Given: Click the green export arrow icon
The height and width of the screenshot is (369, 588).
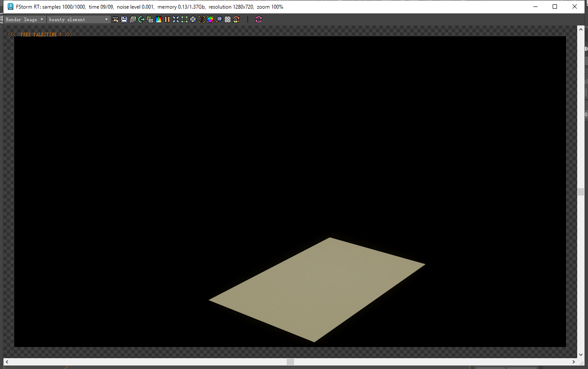Looking at the screenshot, I should click(141, 19).
